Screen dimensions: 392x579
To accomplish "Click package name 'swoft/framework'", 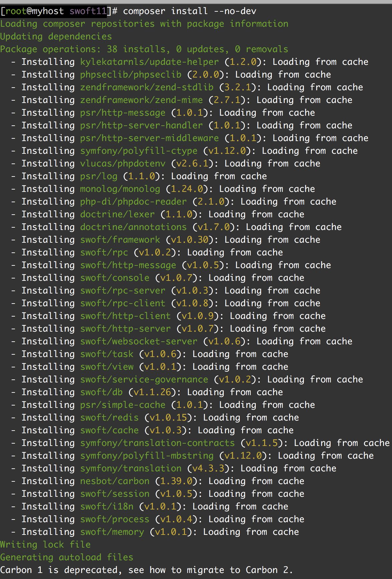I will (120, 240).
